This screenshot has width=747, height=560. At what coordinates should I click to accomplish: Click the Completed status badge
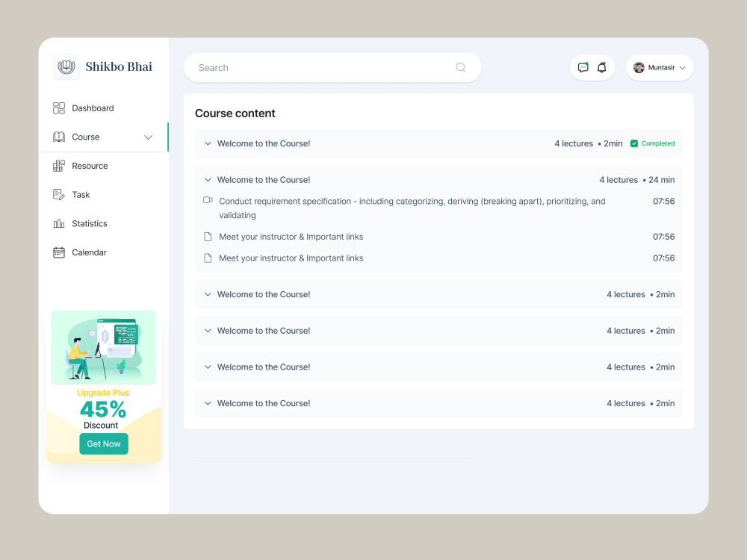pos(652,143)
